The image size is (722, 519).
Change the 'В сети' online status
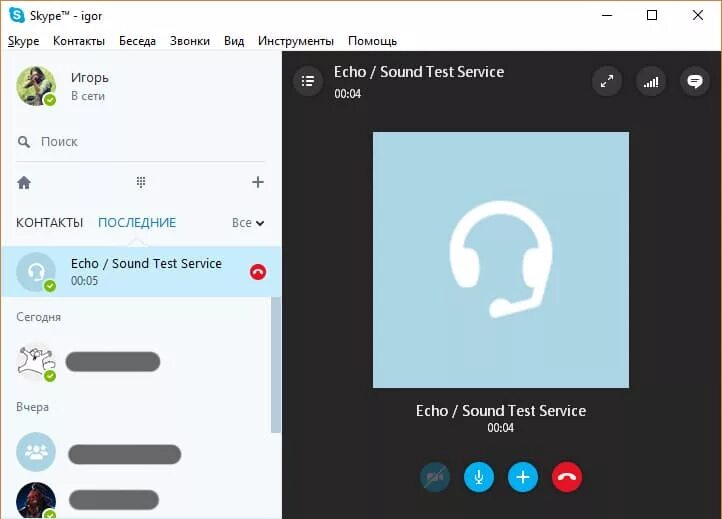click(x=87, y=96)
